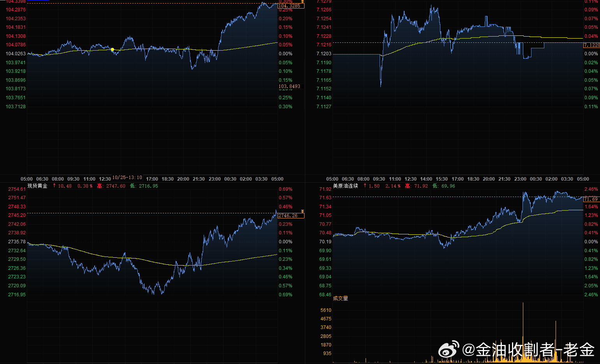Click the 2720.09 gold axis label
Viewport: 600px width, 364px height.
pyautogui.click(x=17, y=286)
